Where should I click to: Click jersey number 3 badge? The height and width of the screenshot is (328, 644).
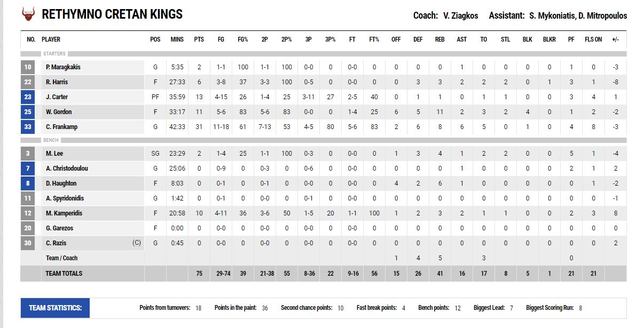click(28, 154)
